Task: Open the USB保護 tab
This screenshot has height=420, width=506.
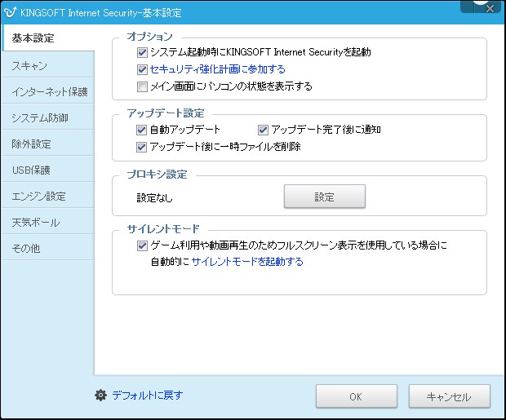Action: point(48,170)
